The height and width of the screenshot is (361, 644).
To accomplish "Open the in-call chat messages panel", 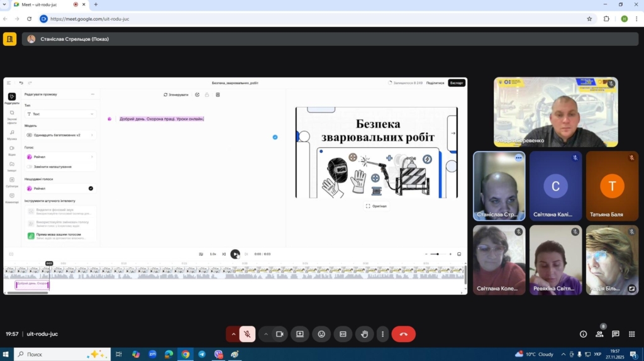I will click(616, 334).
